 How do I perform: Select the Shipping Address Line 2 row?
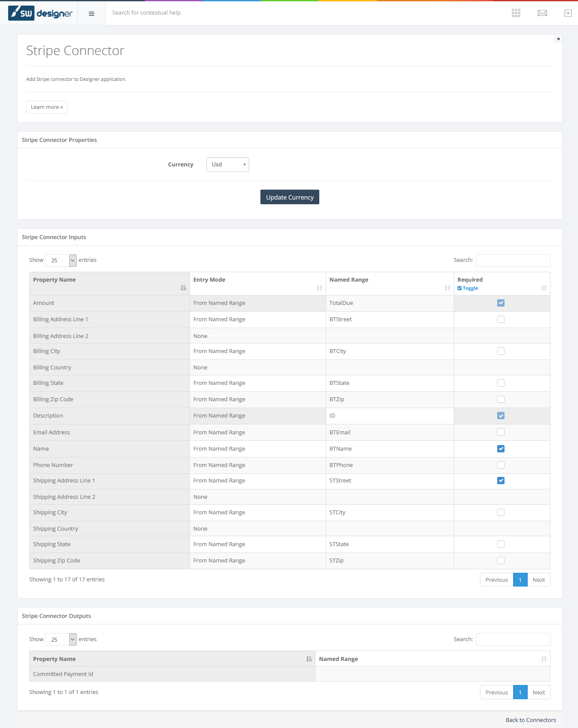(290, 497)
